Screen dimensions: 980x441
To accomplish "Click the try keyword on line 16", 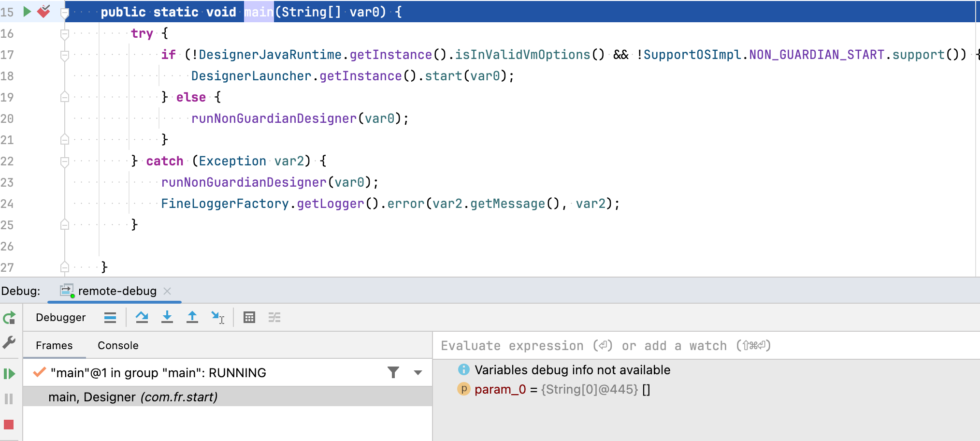I will (142, 33).
